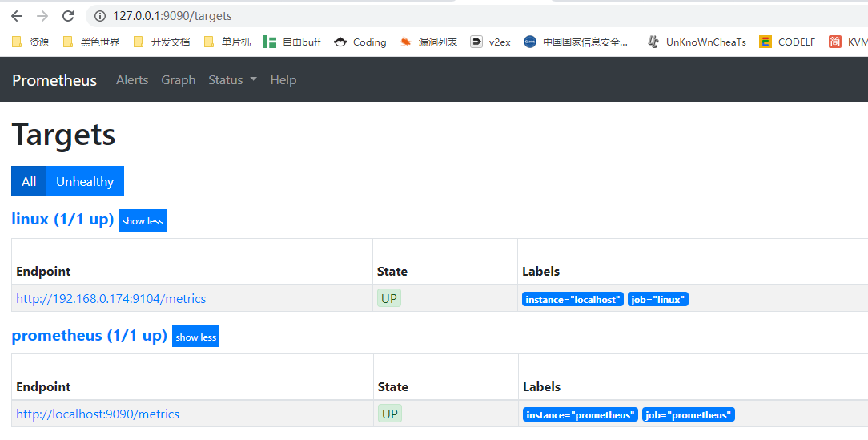Go to the Alerts page
Screen dimensions: 868x440
tap(132, 80)
